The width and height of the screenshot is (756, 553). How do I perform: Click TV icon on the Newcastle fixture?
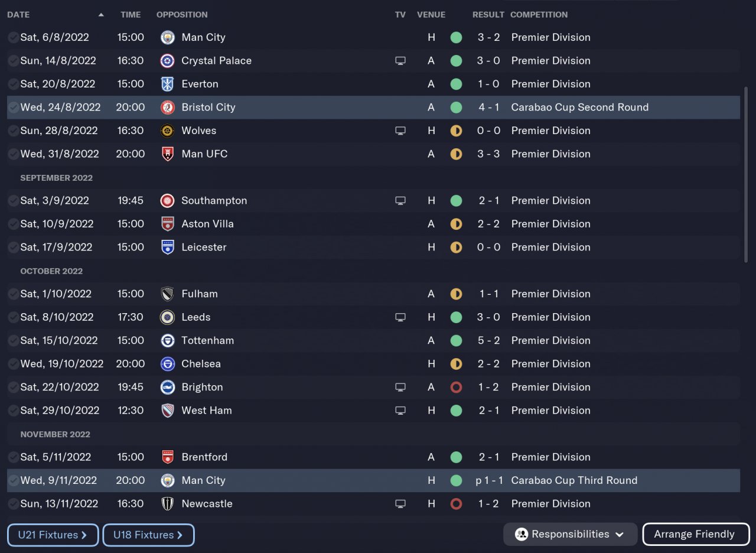click(400, 504)
